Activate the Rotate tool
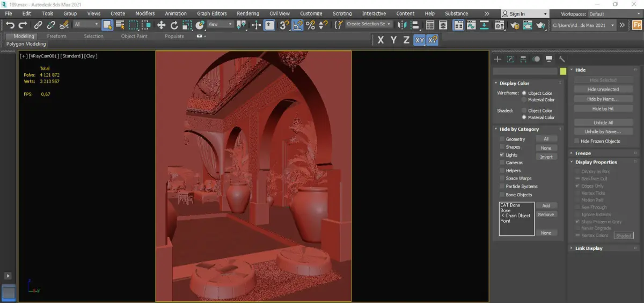Screen dimensions: 644x303 (174, 25)
